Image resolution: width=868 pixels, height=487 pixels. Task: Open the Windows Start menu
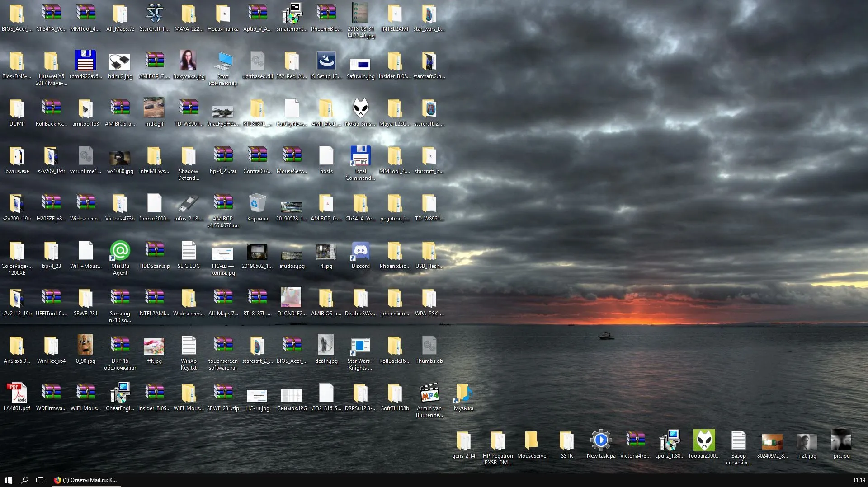tap(8, 480)
